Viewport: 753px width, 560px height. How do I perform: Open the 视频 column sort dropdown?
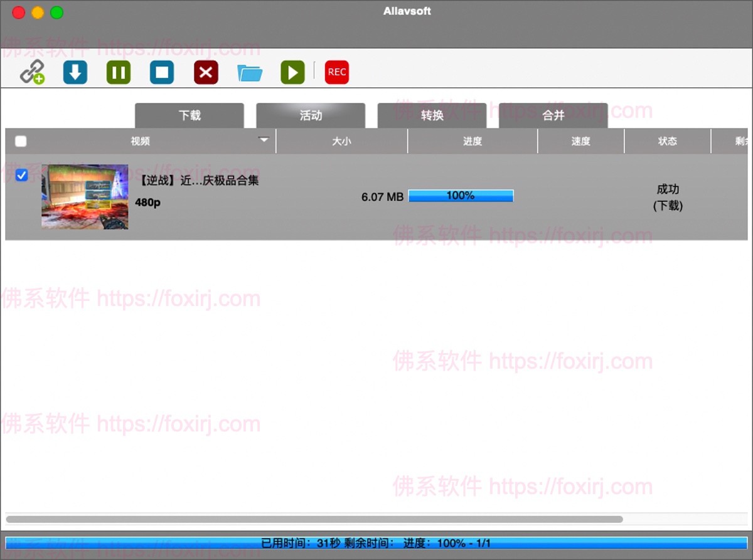click(264, 140)
